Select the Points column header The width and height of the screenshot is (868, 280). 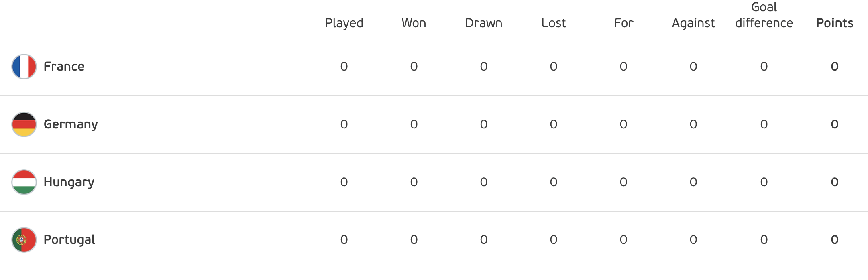click(x=835, y=23)
